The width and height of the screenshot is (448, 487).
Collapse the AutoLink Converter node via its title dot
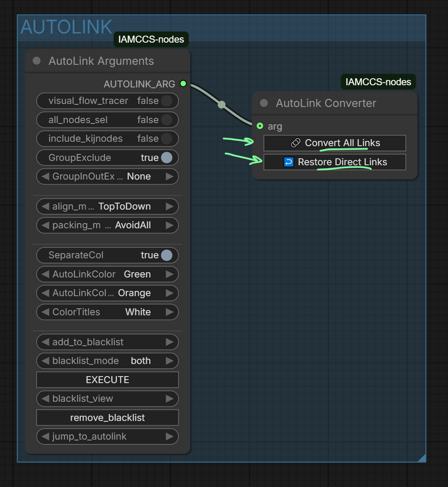[264, 103]
